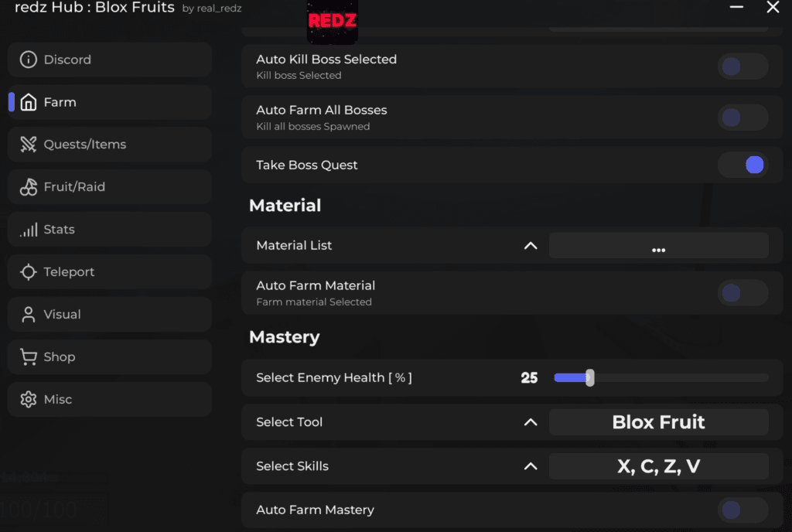Turn on Auto Farm All Bosses
Image resolution: width=792 pixels, height=532 pixels.
[x=742, y=117]
